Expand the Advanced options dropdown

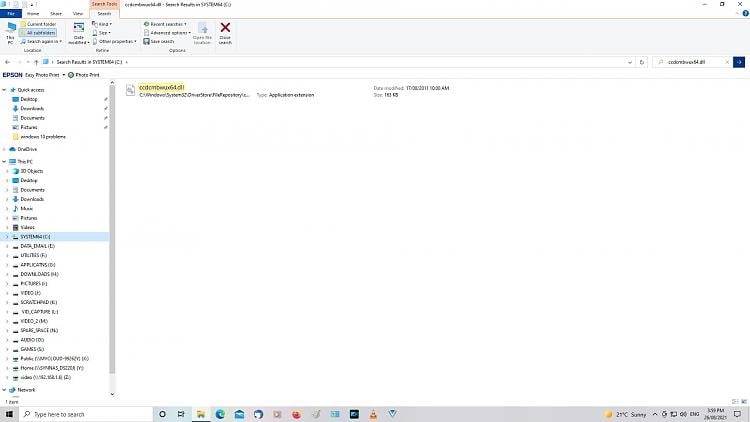coord(168,32)
